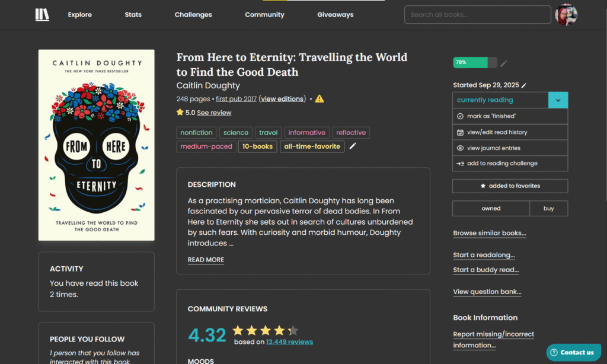607x364 pixels.
Task: Select the all-time-favorite tag
Action: [x=312, y=146]
